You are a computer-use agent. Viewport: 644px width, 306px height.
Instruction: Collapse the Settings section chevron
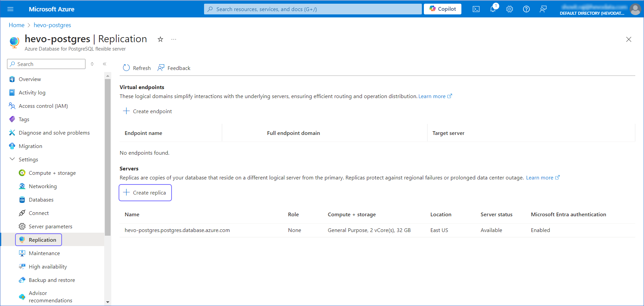pyautogui.click(x=12, y=159)
